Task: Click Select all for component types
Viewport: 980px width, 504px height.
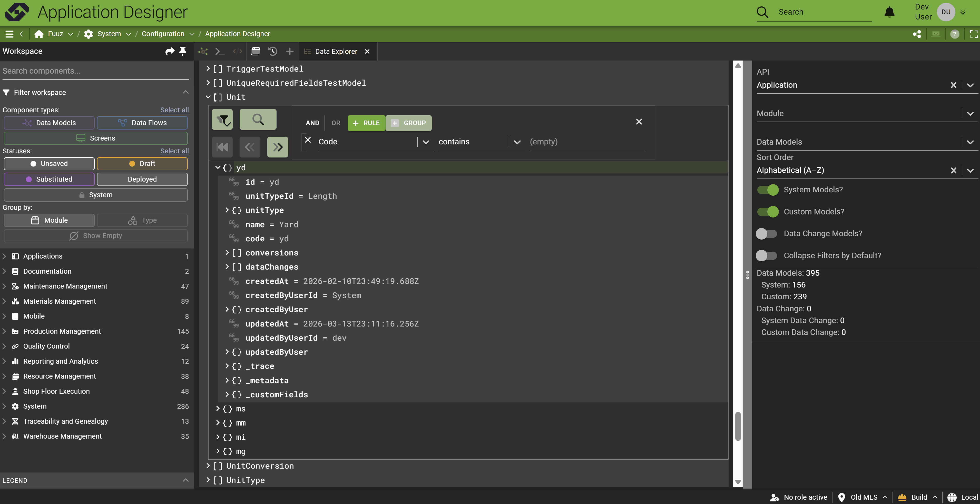Action: (174, 110)
